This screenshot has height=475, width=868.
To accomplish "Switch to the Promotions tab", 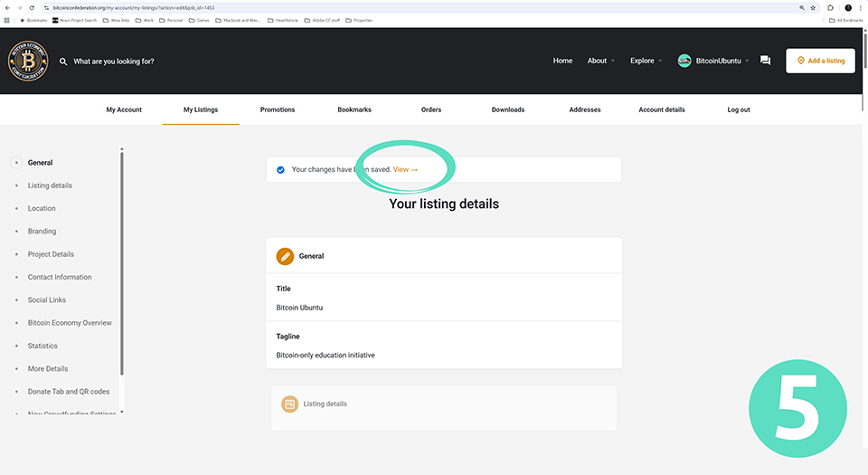I will point(278,109).
